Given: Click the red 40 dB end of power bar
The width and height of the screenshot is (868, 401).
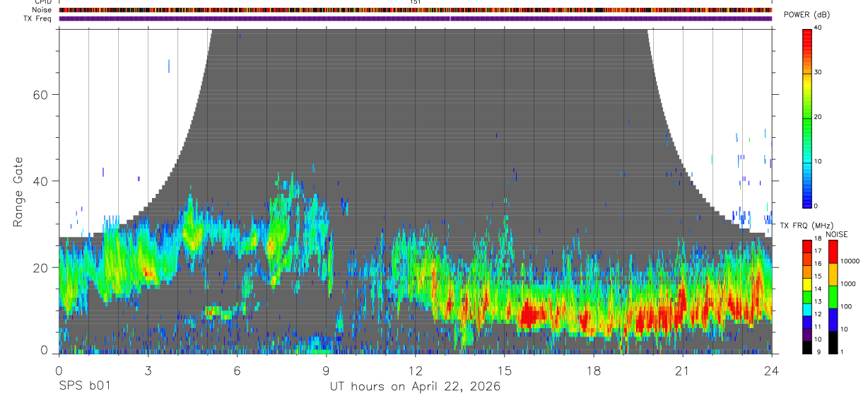Looking at the screenshot, I should coord(807,31).
